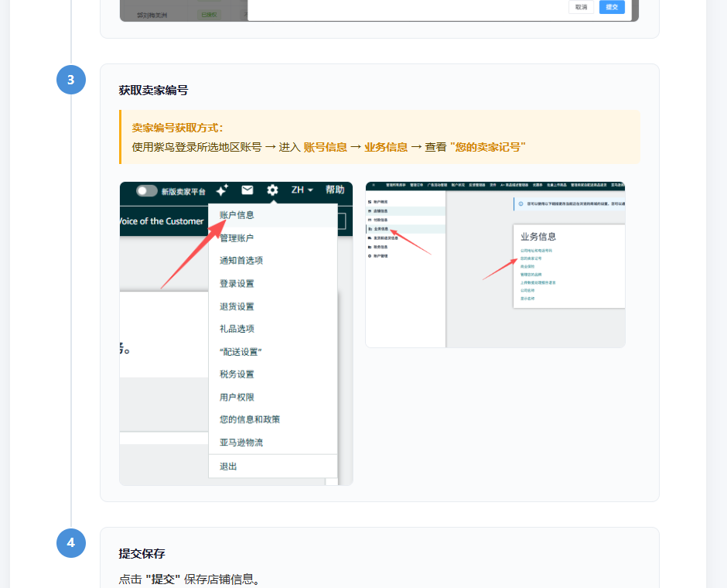Open 用户权限 from the settings menu

point(237,398)
